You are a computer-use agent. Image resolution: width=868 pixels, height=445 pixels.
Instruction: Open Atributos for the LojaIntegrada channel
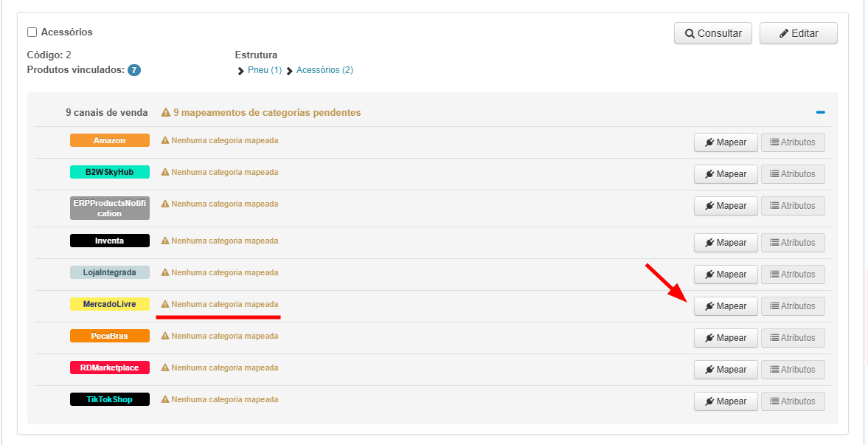[793, 275]
